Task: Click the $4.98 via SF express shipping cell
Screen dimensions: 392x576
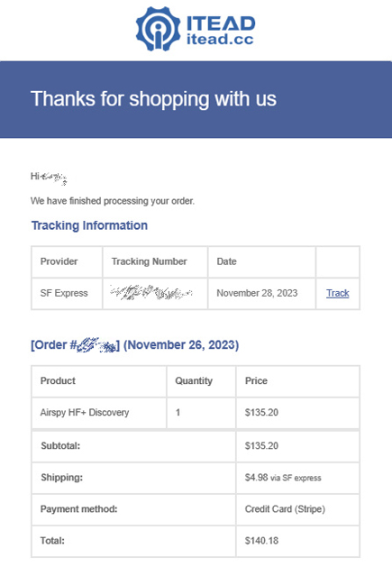Action: [297, 478]
